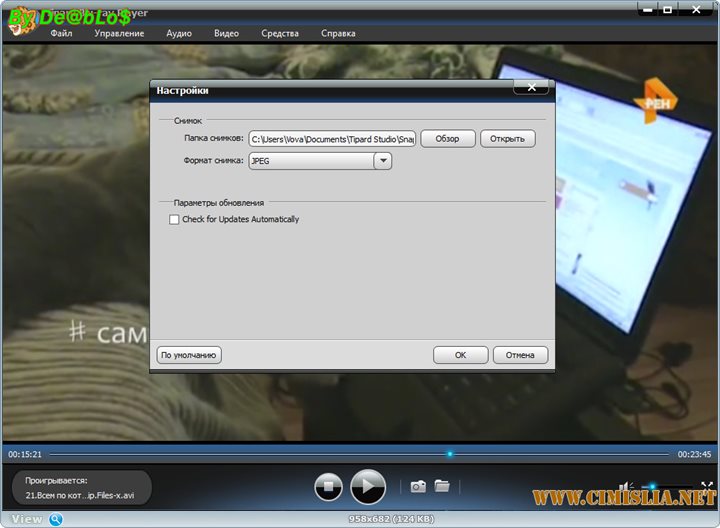Reset settings with По умолчанию button
The height and width of the screenshot is (528, 720).
tap(189, 355)
